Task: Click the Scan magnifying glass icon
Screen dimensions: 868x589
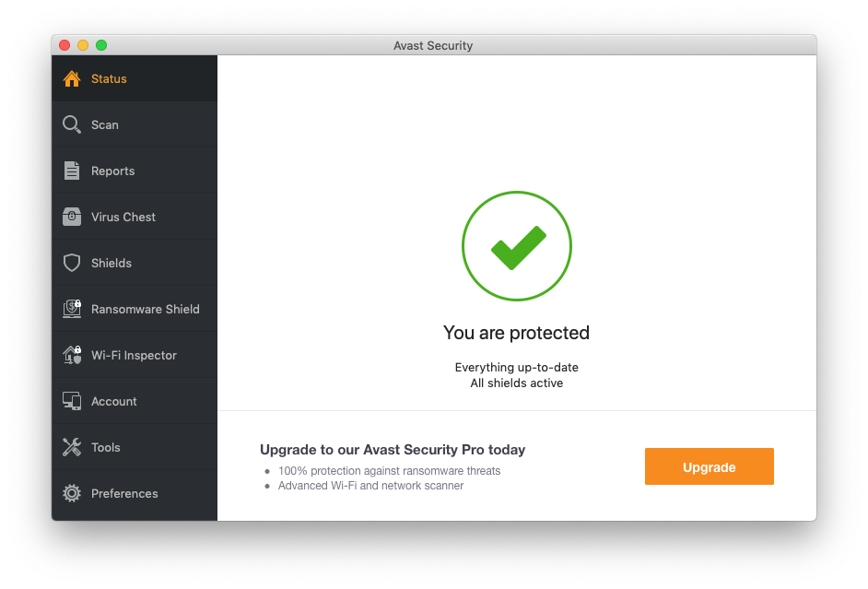Action: pos(72,124)
